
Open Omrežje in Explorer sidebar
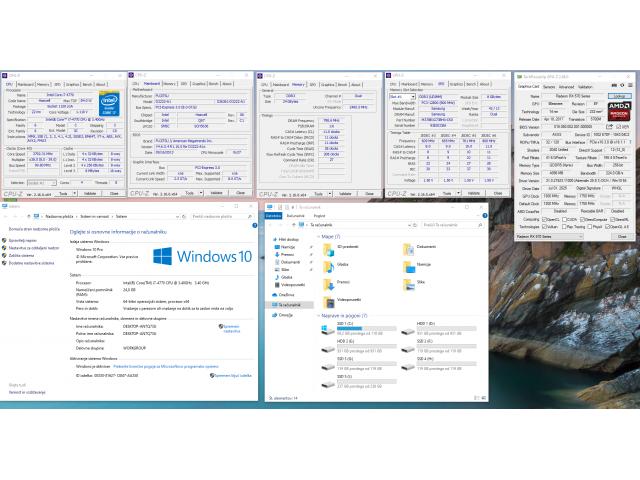point(282,315)
